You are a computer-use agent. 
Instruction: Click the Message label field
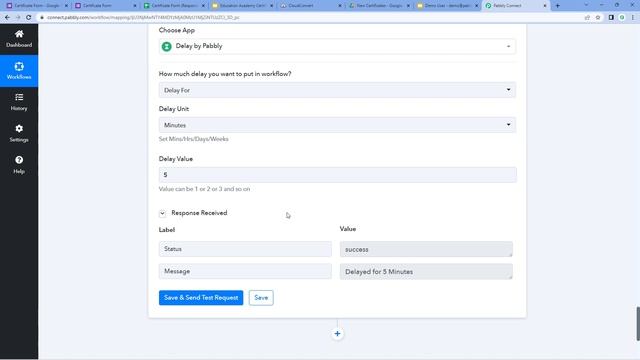point(245,271)
